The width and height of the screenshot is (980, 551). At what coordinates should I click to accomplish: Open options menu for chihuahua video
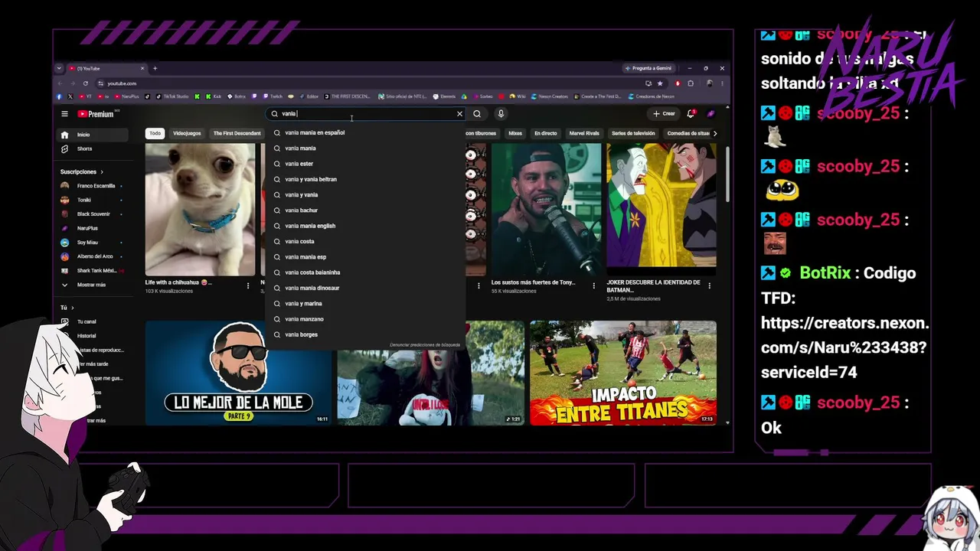click(248, 285)
